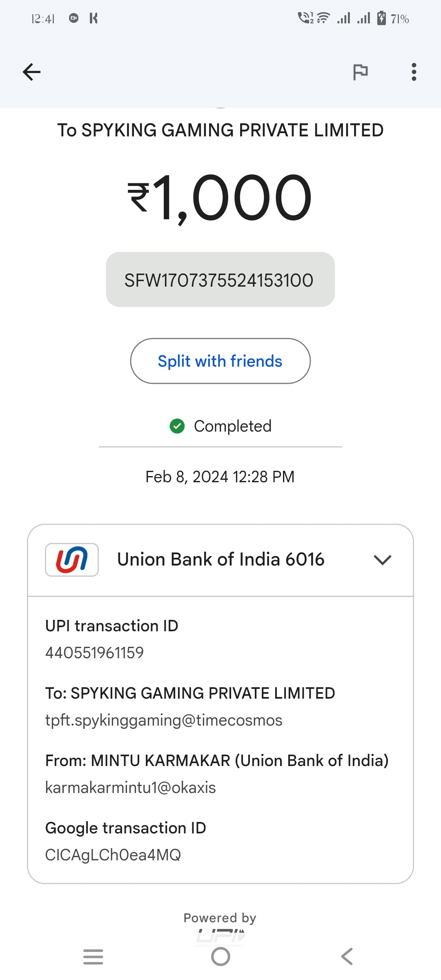
Task: Tap the Split with friends button
Action: coord(220,361)
